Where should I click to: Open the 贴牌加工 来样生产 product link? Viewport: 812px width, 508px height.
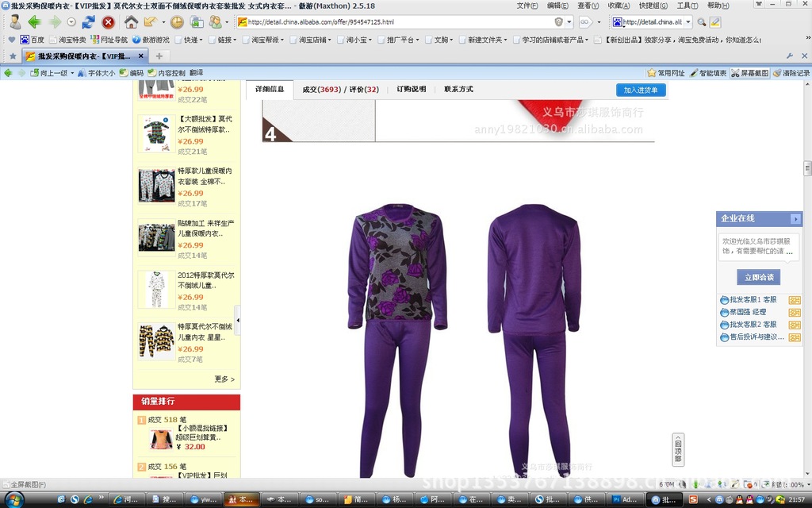[x=205, y=229]
